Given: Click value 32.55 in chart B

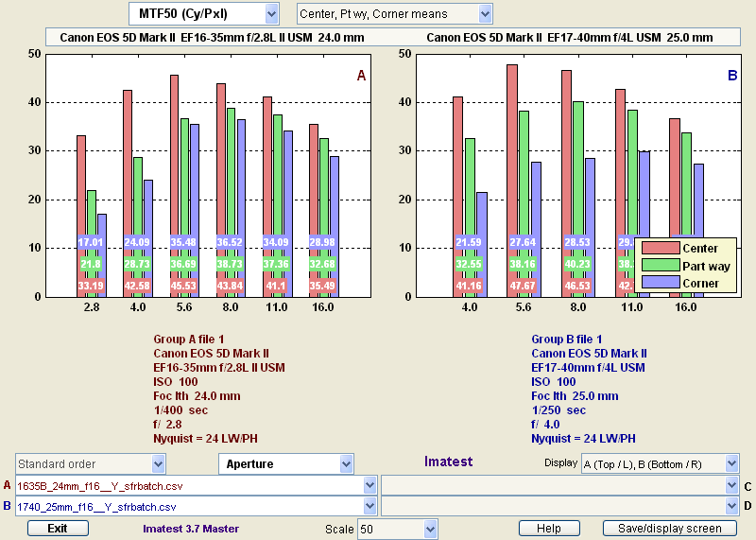Looking at the screenshot, I should pyautogui.click(x=469, y=264).
